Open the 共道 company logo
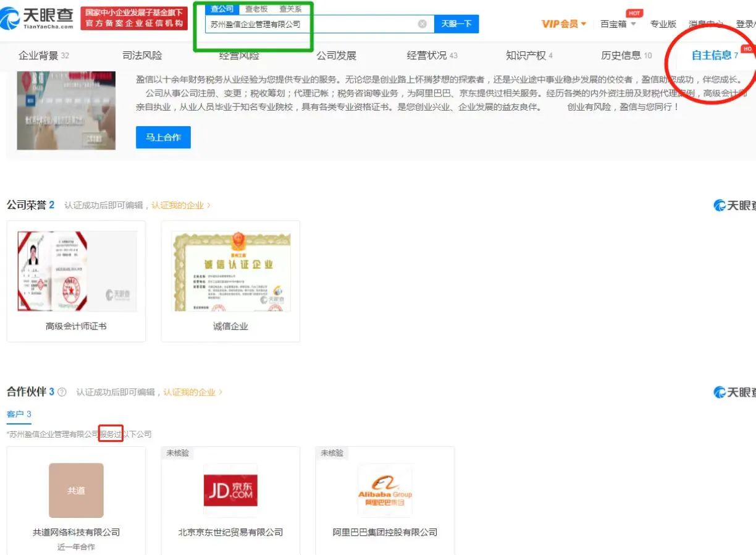This screenshot has width=756, height=555. [76, 490]
